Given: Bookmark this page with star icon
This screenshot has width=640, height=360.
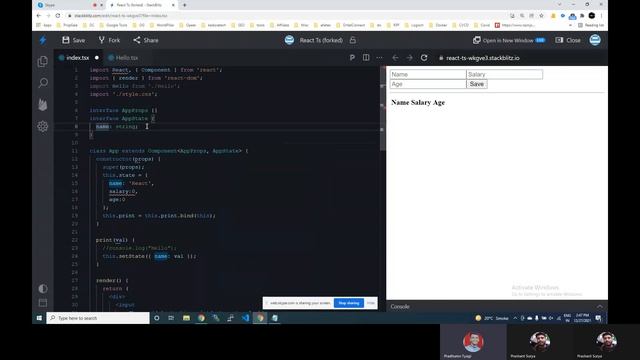Looking at the screenshot, I should coord(541,16).
